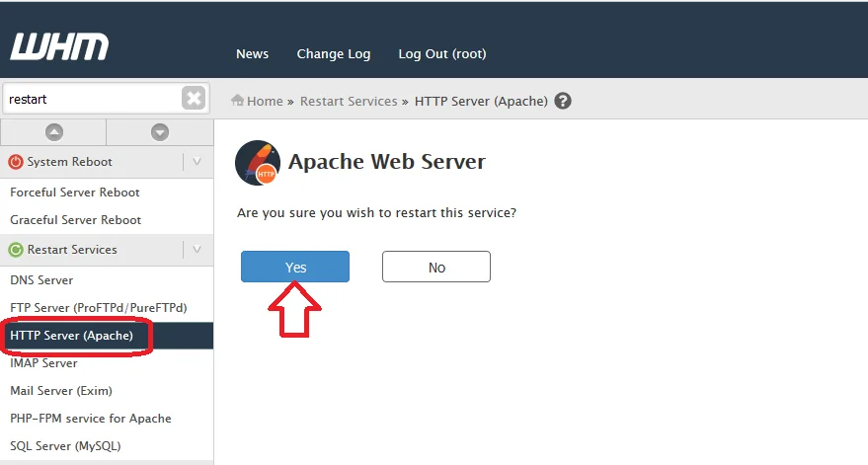Viewport: 868px width, 465px height.
Task: Click the WHM logo
Action: [x=59, y=46]
